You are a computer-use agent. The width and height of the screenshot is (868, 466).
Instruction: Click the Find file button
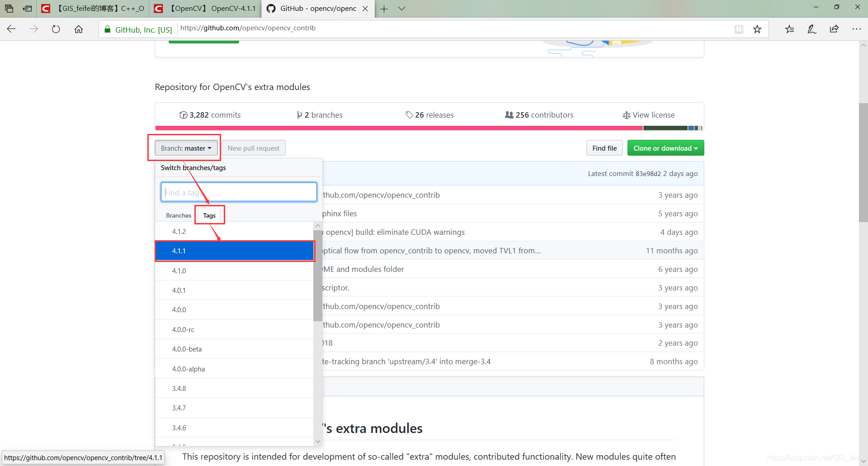[x=604, y=147]
